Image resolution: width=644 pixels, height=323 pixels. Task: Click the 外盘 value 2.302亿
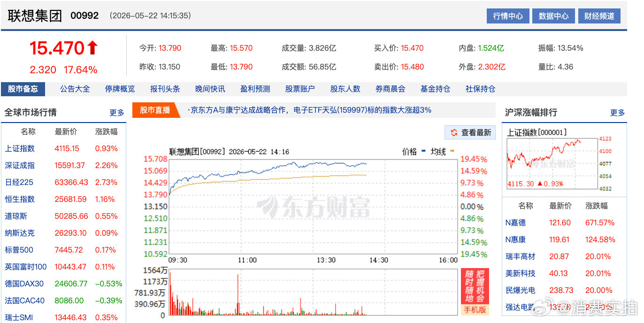click(491, 67)
